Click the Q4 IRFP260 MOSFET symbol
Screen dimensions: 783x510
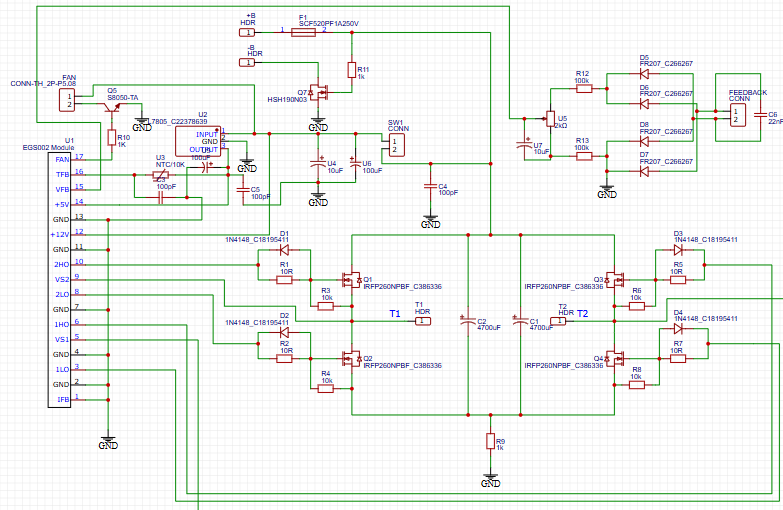pyautogui.click(x=614, y=359)
